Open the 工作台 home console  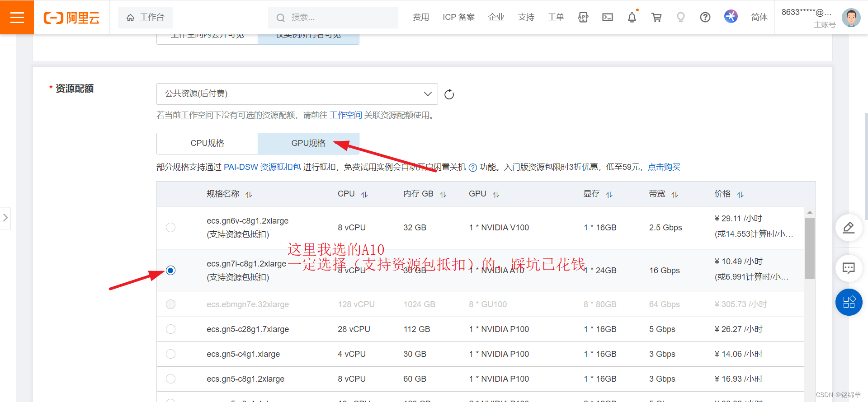click(x=146, y=17)
